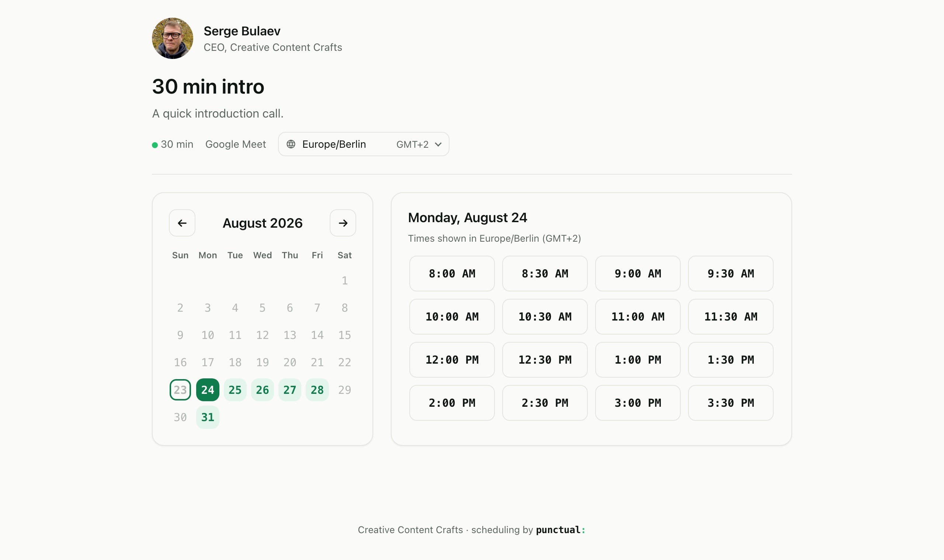Viewport: 944px width, 560px height.
Task: Click the Serge Bulaev name heading
Action: coord(242,31)
